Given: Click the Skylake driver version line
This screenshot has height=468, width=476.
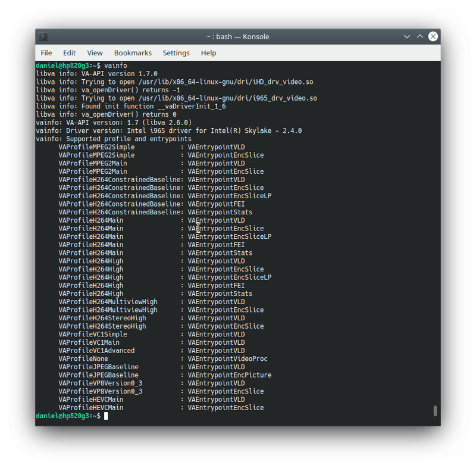Looking at the screenshot, I should point(169,131).
